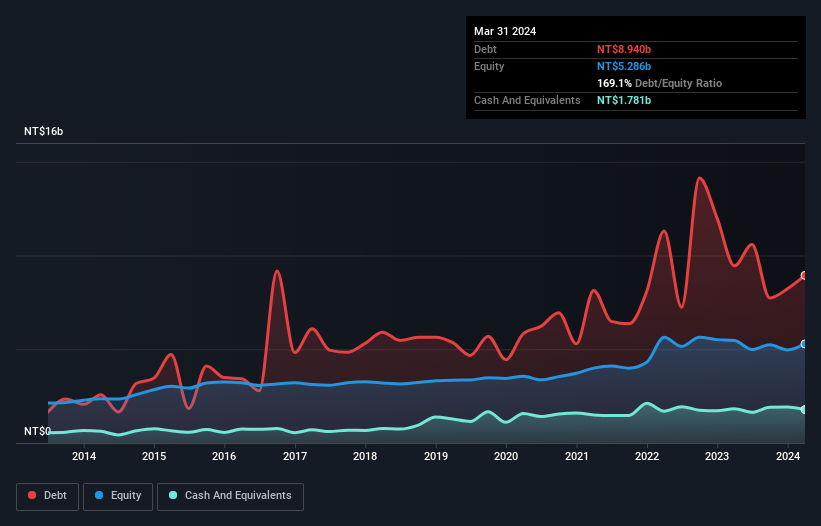Click the red Debt endpoint marker
821x526 pixels.
[x=804, y=275]
